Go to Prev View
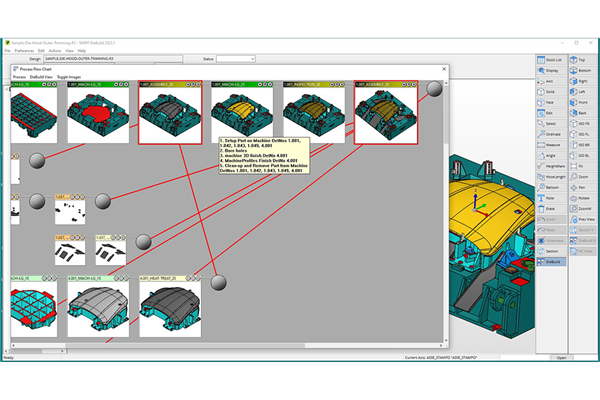The image size is (600, 400). pyautogui.click(x=583, y=219)
